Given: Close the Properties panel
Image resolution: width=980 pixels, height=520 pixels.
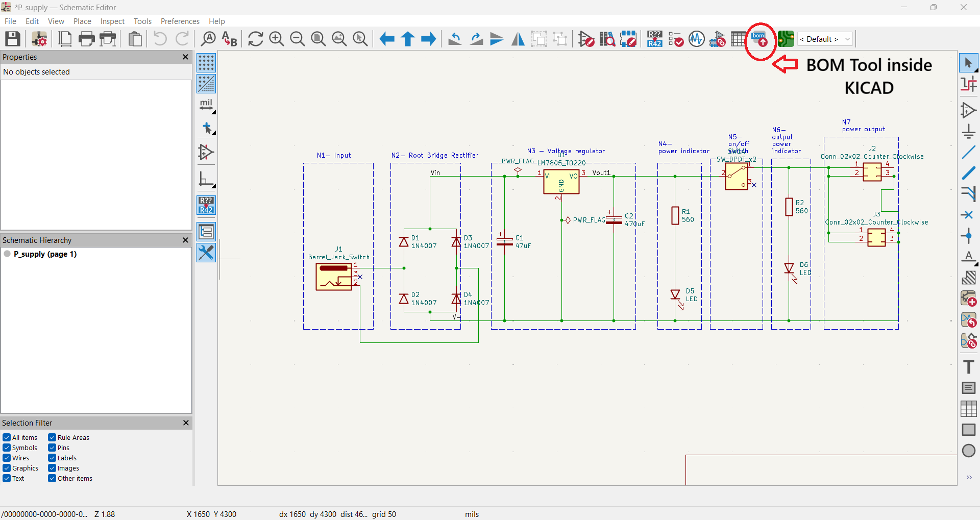Looking at the screenshot, I should click(186, 57).
